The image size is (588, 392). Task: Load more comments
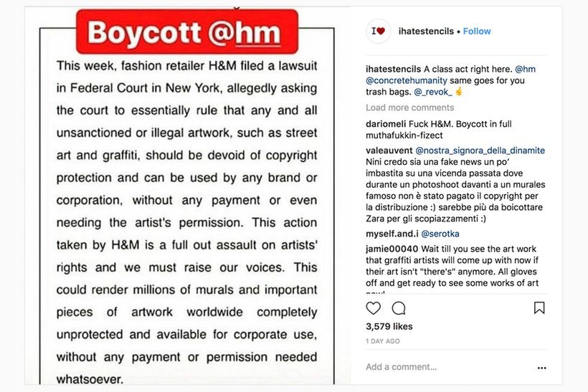pos(409,107)
